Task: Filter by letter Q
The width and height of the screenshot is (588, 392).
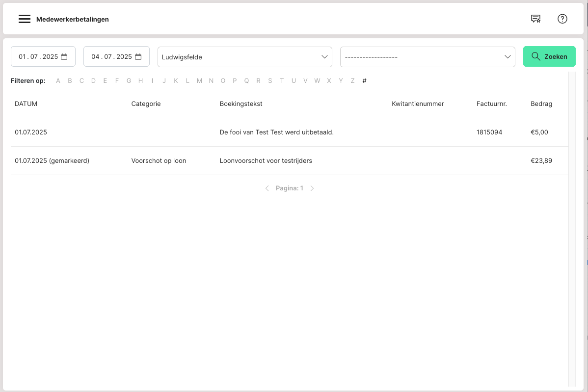Action: pyautogui.click(x=246, y=80)
